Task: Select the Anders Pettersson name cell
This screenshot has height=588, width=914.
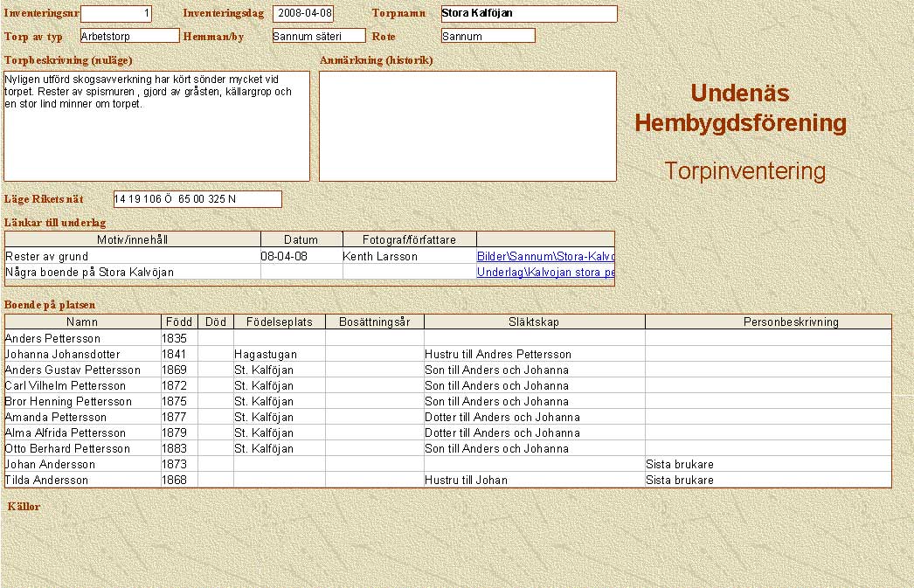Action: pyautogui.click(x=53, y=339)
